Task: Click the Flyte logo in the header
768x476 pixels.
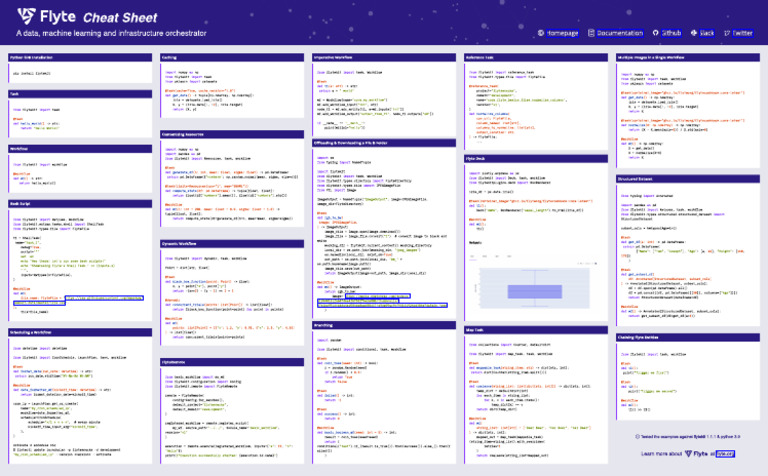Action: click(47, 17)
